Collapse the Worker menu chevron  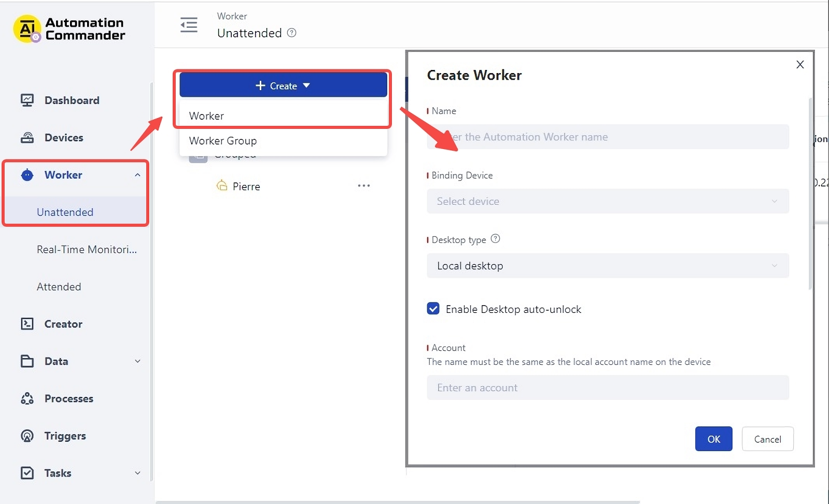(137, 175)
